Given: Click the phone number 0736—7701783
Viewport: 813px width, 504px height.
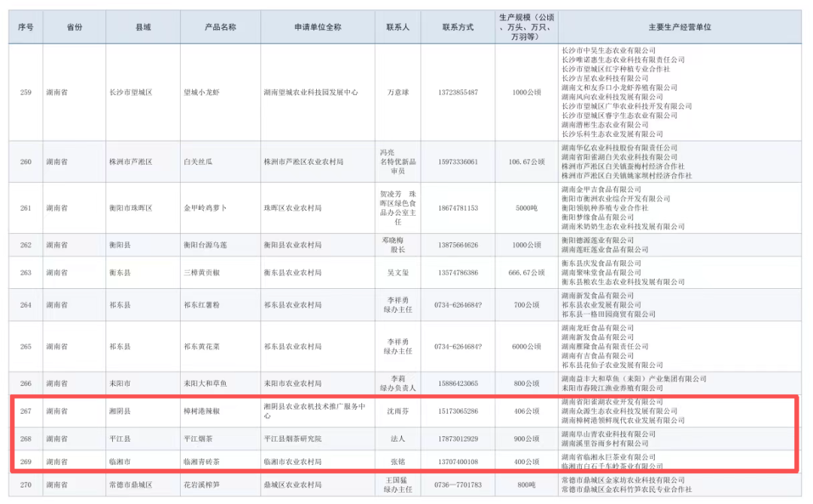Looking at the screenshot, I should 458,485.
